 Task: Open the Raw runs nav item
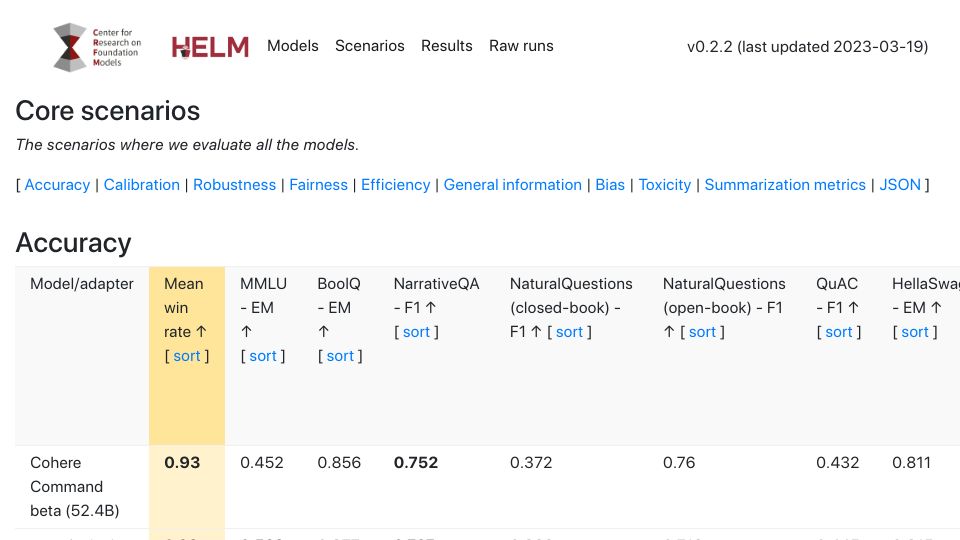coord(521,46)
